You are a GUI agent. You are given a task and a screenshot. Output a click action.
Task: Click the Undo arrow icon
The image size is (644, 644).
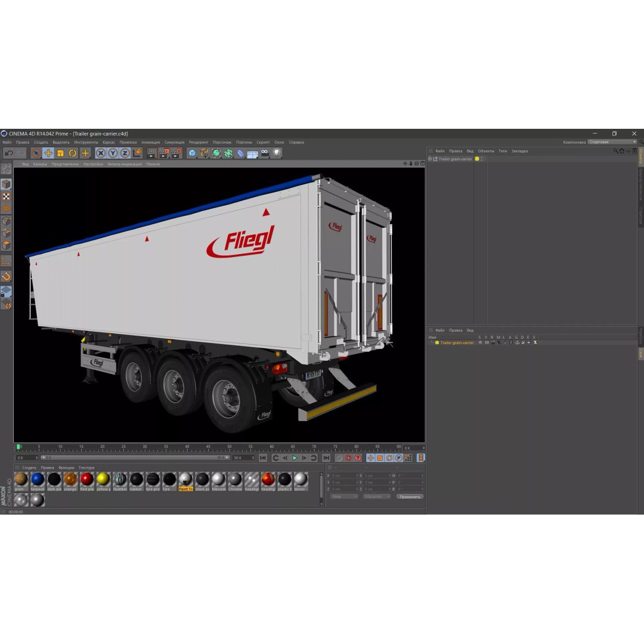[8, 153]
